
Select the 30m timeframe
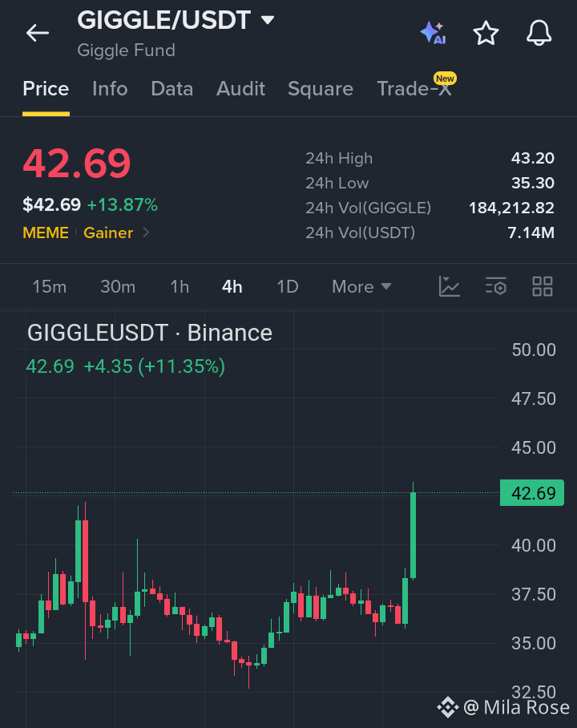pos(118,286)
